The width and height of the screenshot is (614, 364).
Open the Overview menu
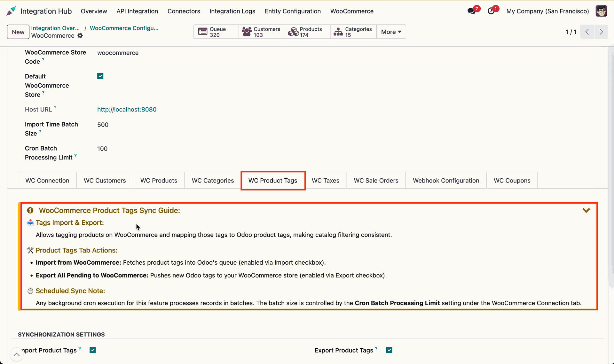coord(94,11)
